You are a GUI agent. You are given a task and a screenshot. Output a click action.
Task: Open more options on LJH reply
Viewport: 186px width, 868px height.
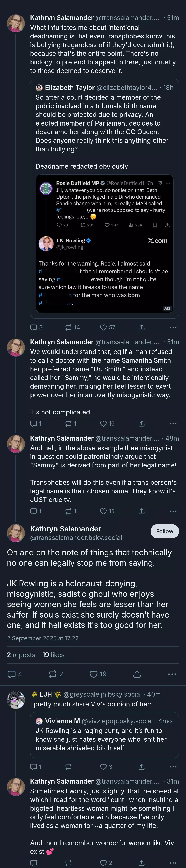[173, 766]
